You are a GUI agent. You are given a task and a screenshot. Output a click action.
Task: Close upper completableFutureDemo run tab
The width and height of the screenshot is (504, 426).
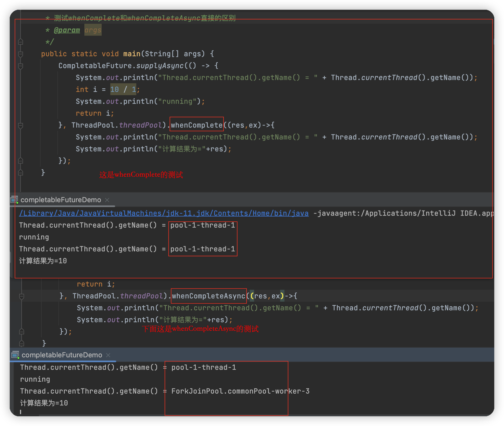click(x=107, y=200)
